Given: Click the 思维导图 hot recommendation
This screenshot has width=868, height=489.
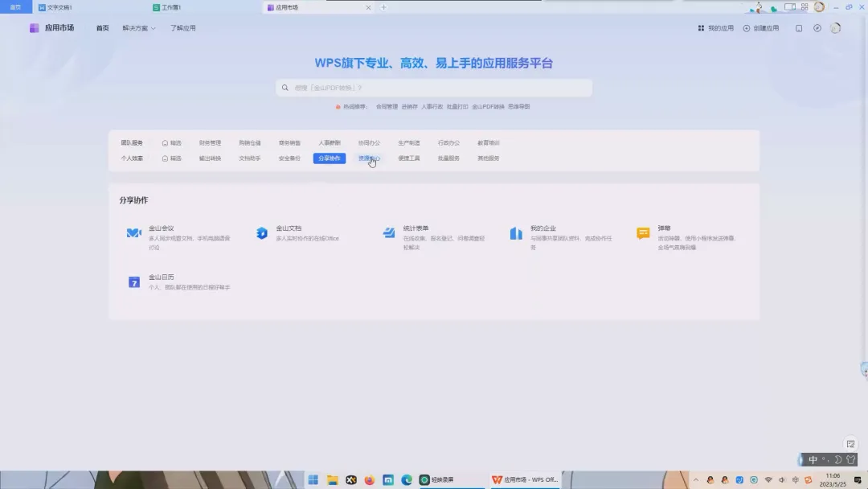Looking at the screenshot, I should pyautogui.click(x=518, y=107).
